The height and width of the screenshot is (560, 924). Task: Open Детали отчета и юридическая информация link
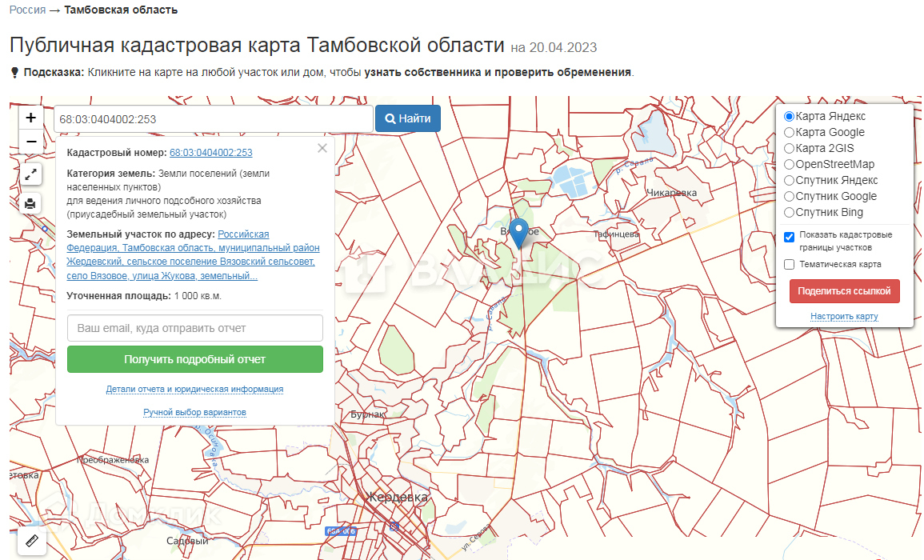click(194, 389)
